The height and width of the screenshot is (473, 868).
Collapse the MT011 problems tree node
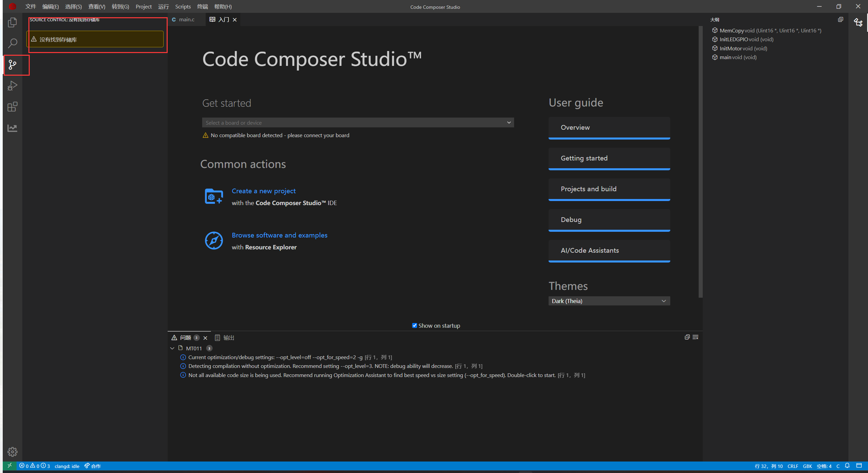click(172, 348)
